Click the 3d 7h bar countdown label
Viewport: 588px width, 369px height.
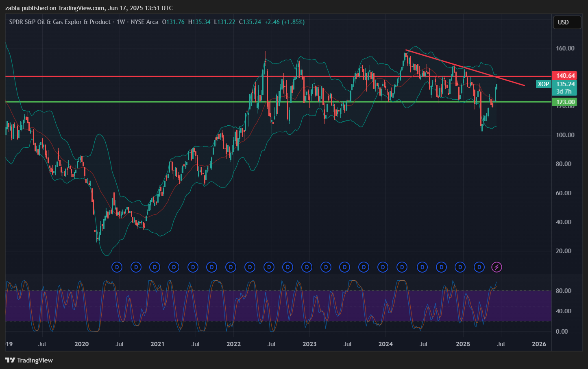point(564,92)
